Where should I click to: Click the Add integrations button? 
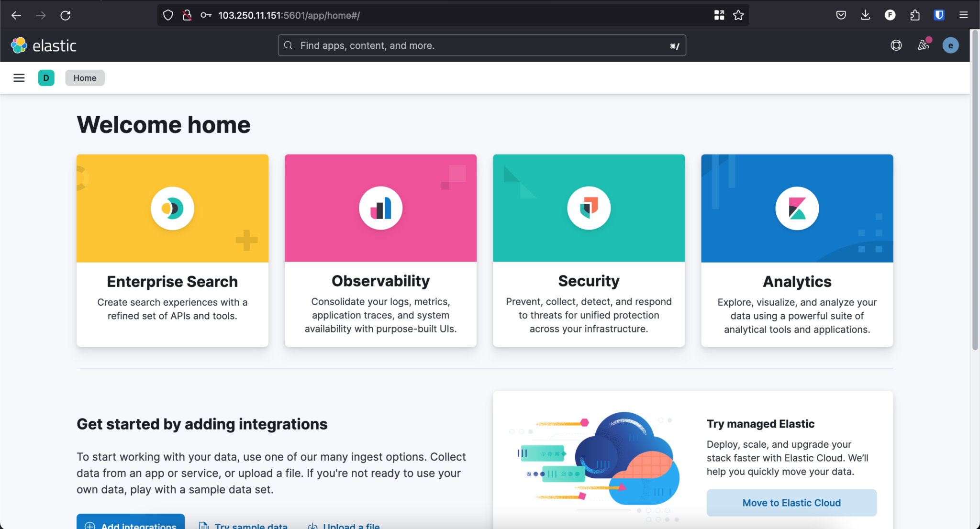(x=130, y=526)
